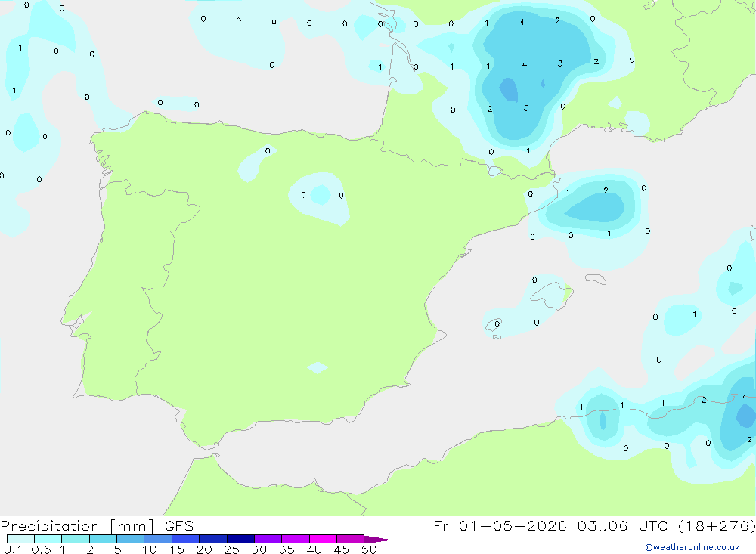Image resolution: width=756 pixels, height=554 pixels.
Task: Click the map value '3' over southern France
Action: click(560, 63)
